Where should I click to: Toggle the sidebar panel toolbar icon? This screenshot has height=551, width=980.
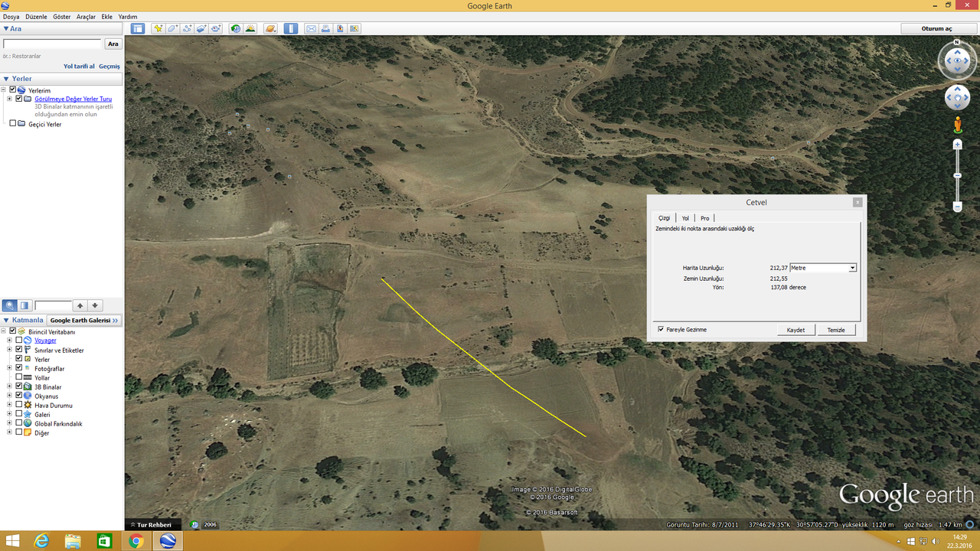[138, 28]
